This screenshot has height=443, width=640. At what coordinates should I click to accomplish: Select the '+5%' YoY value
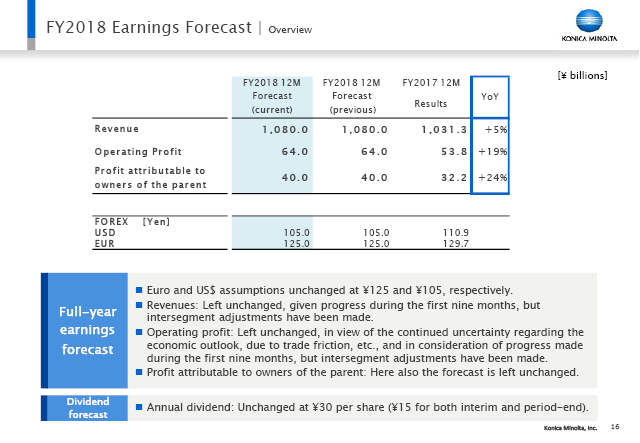(496, 130)
